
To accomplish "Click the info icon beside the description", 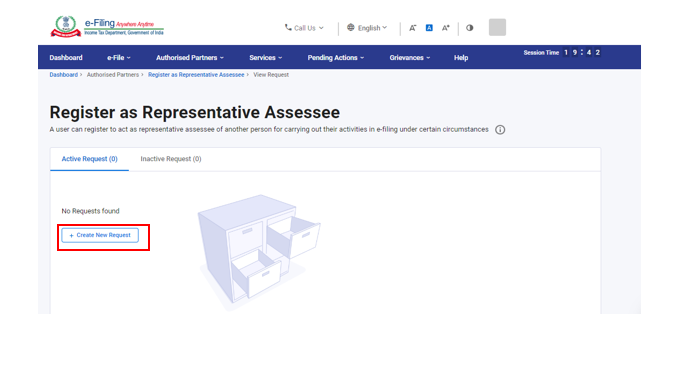I will [500, 130].
